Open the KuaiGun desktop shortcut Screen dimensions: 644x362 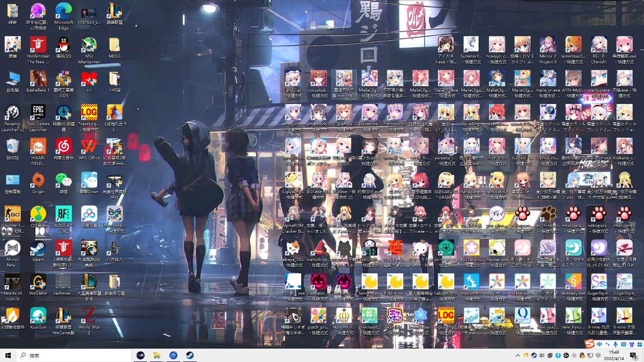(x=38, y=317)
